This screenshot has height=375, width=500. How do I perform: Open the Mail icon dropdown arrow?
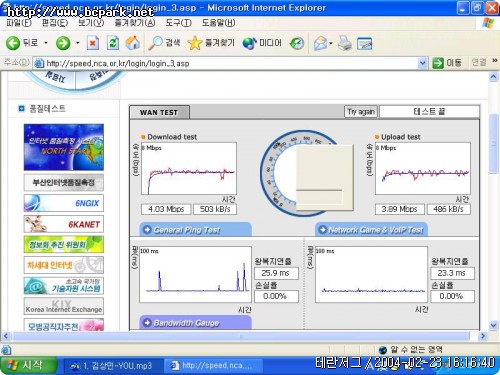pyautogui.click(x=331, y=43)
